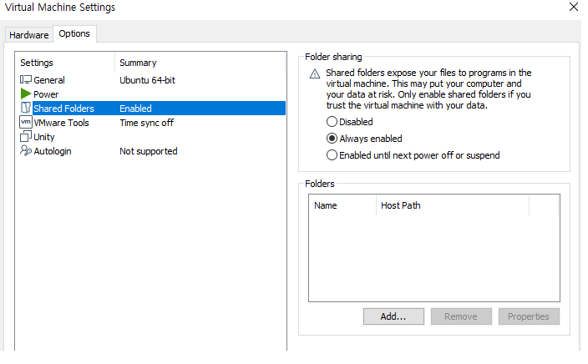Select the General settings row
This screenshot has height=364, width=588.
pyautogui.click(x=152, y=80)
